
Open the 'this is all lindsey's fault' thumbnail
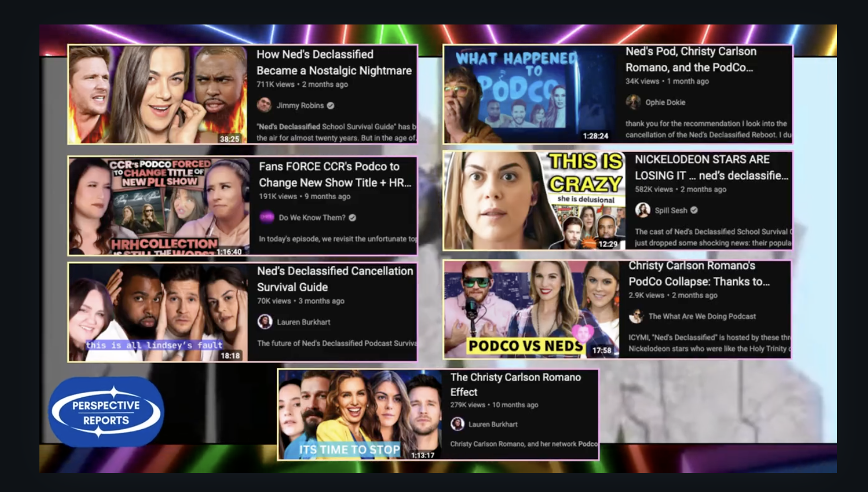click(x=159, y=312)
